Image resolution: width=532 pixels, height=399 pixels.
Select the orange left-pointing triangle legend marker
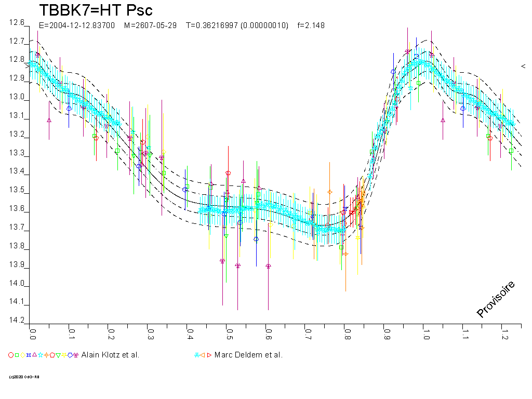click(x=203, y=355)
